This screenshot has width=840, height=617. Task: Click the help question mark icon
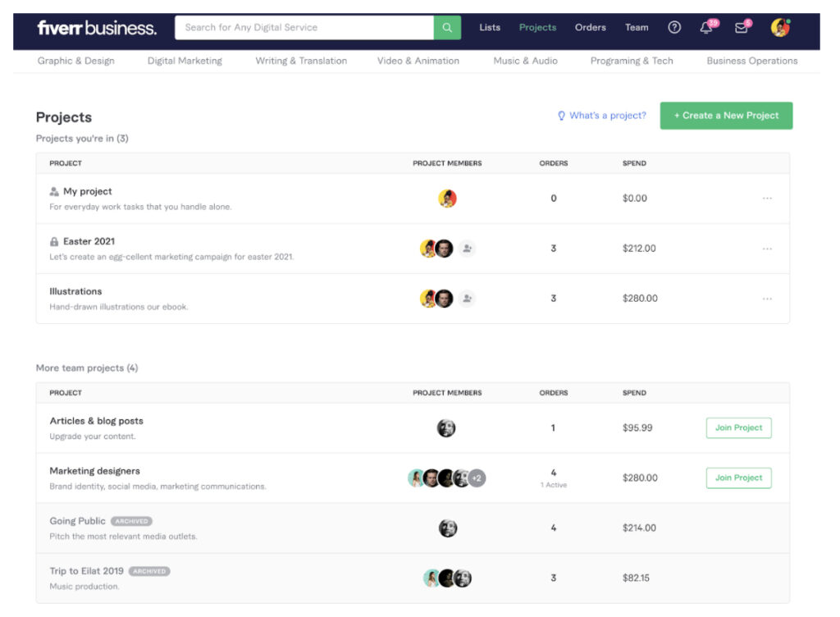coord(674,27)
